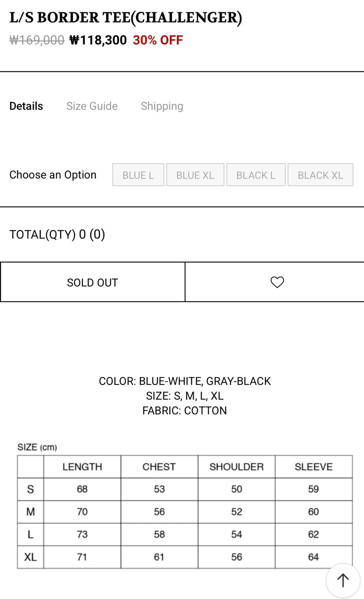Click the struck-through ₩169,000 original price
364x599 pixels.
point(37,40)
